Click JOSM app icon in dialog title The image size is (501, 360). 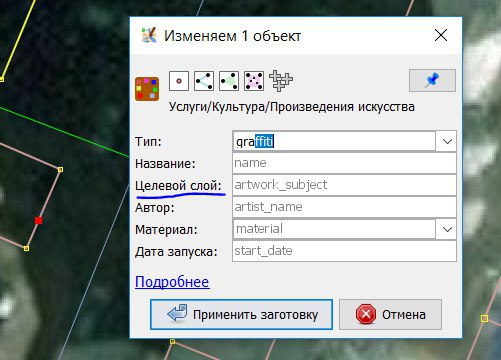click(x=149, y=35)
